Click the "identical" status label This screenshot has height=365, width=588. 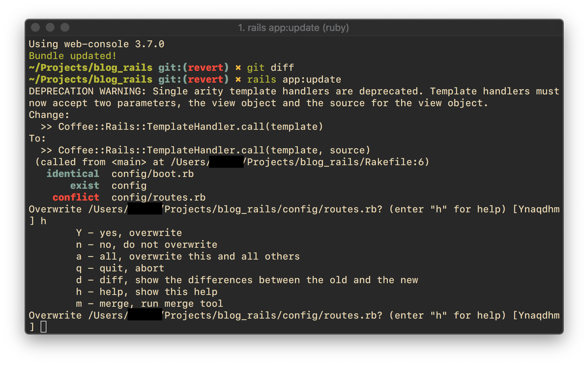coord(73,174)
